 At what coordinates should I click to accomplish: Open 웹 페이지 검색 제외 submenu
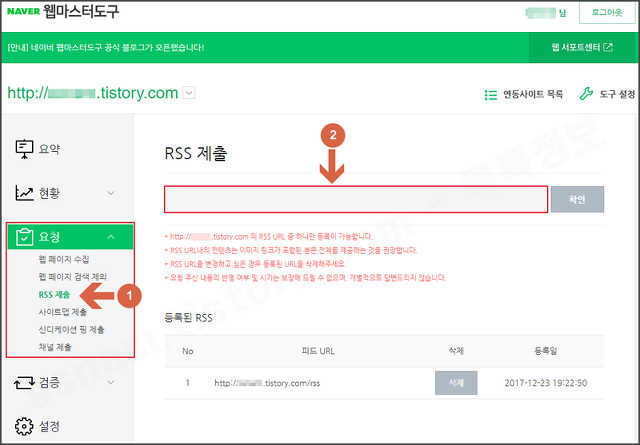[73, 277]
